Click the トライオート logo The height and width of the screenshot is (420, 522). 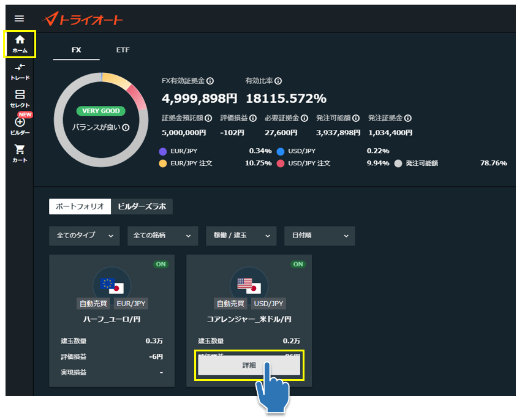pyautogui.click(x=83, y=19)
